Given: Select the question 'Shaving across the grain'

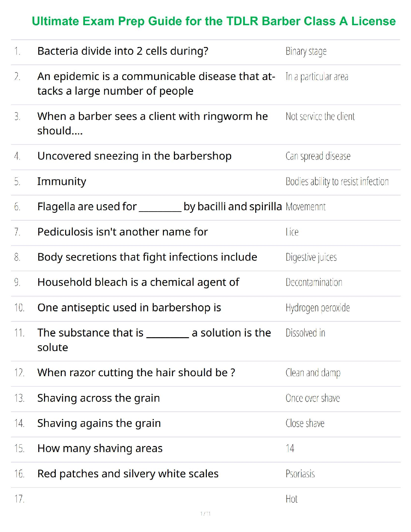Looking at the screenshot, I should coord(98,398).
